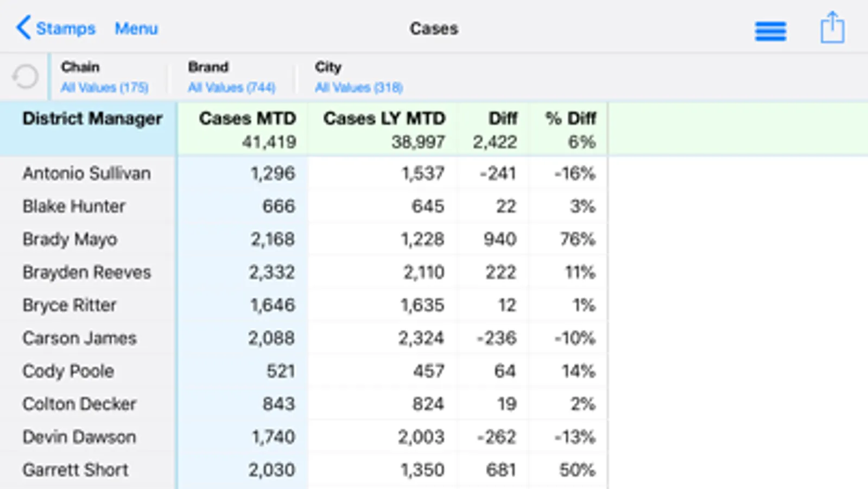This screenshot has height=489, width=868.
Task: Open the Menu link
Action: 136,28
